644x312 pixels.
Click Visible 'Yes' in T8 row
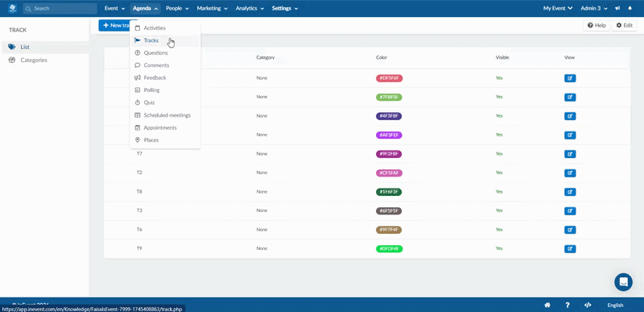click(x=499, y=192)
